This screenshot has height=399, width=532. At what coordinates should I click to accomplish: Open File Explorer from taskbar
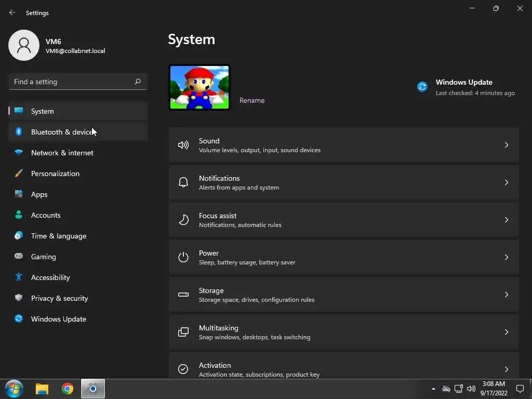click(x=42, y=389)
